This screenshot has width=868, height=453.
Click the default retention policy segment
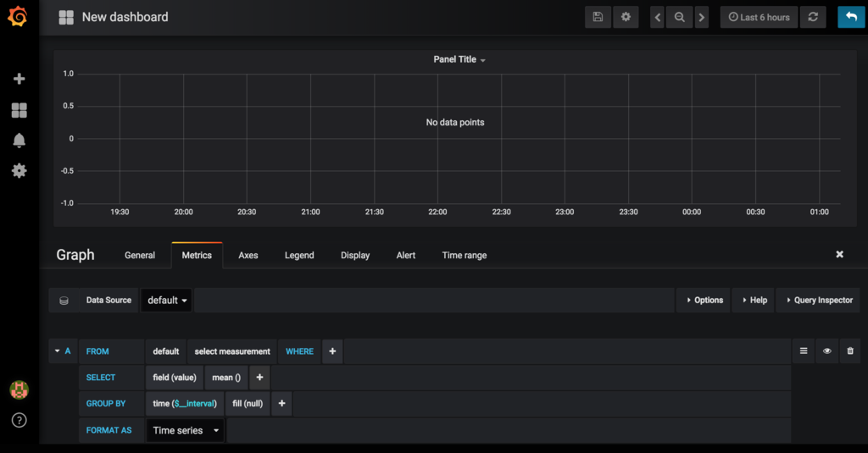click(x=166, y=351)
